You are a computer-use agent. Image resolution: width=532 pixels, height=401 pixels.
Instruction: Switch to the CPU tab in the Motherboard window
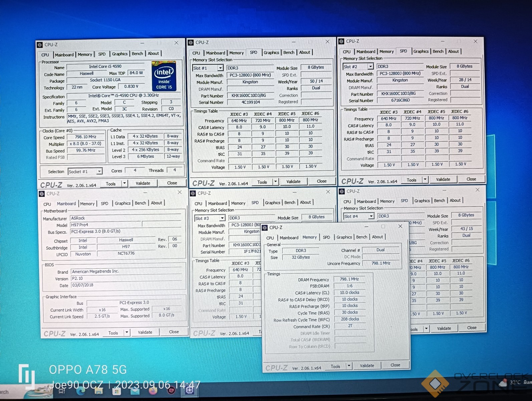point(47,204)
